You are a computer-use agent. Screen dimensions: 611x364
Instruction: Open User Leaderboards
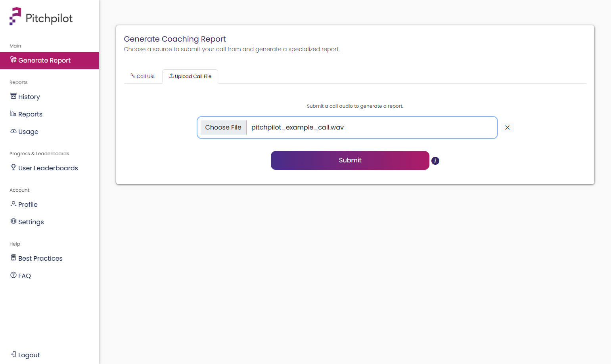(50, 168)
